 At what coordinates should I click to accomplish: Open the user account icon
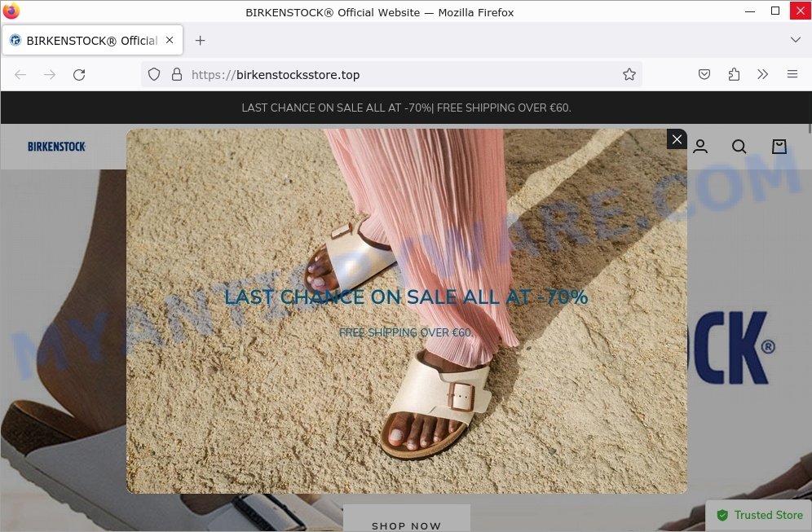(x=700, y=147)
